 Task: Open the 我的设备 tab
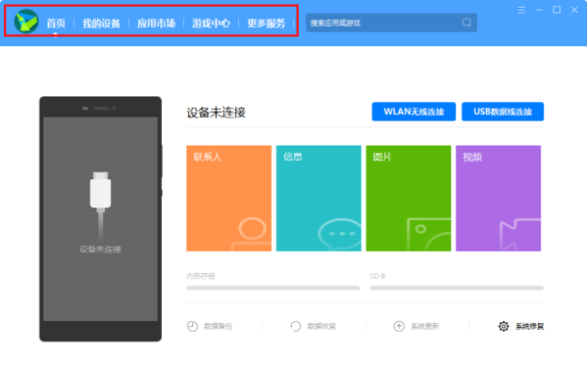[101, 23]
